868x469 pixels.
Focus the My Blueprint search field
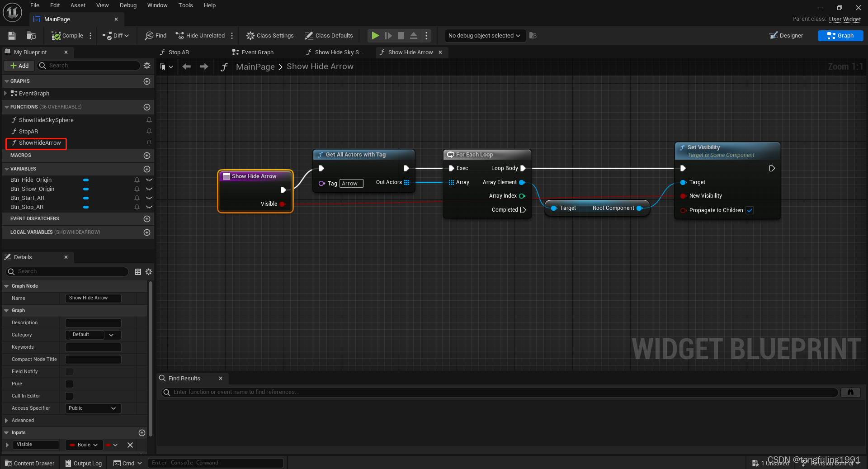89,66
